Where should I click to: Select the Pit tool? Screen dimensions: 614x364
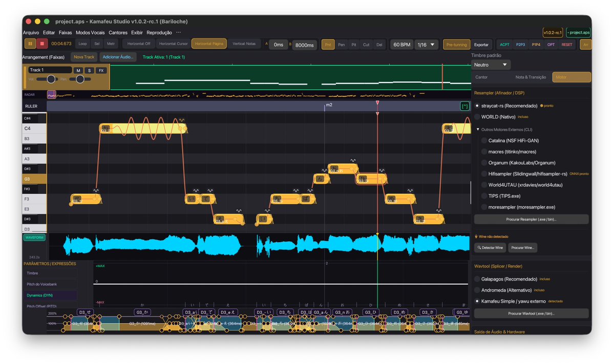pyautogui.click(x=353, y=45)
